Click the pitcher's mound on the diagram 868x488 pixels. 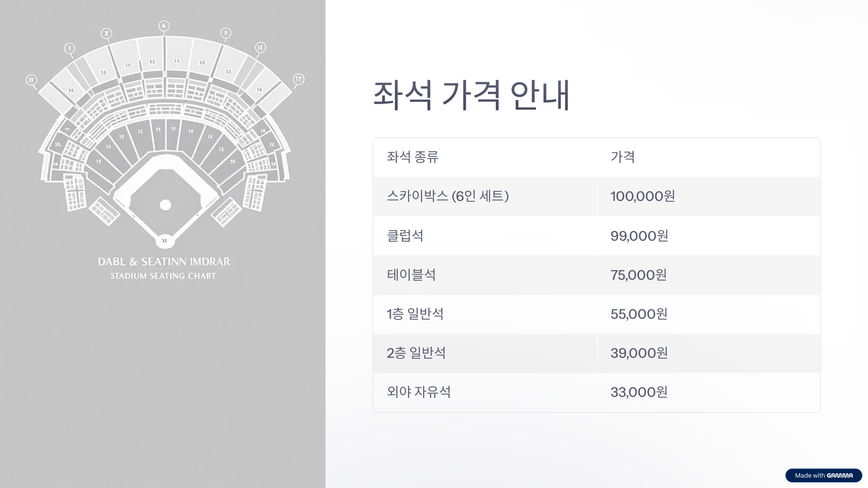coord(165,205)
